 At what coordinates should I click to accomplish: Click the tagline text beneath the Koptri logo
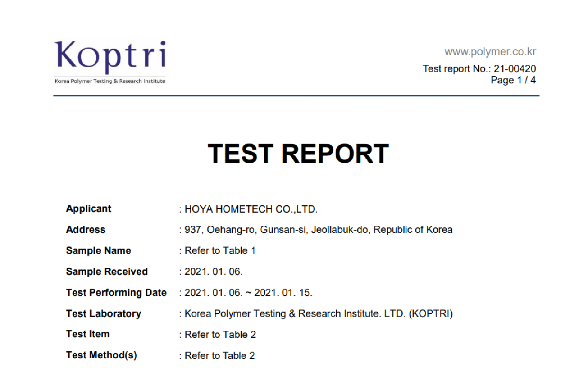coord(110,81)
